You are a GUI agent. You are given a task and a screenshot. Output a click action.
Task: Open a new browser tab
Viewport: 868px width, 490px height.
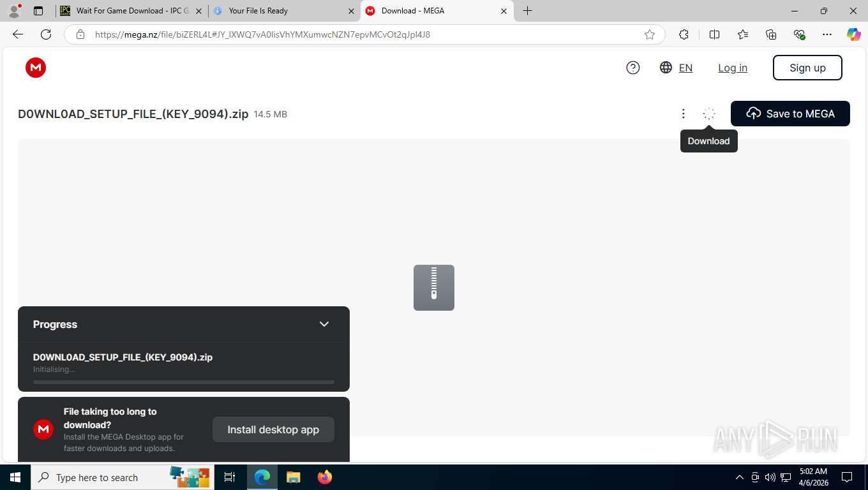(x=527, y=11)
